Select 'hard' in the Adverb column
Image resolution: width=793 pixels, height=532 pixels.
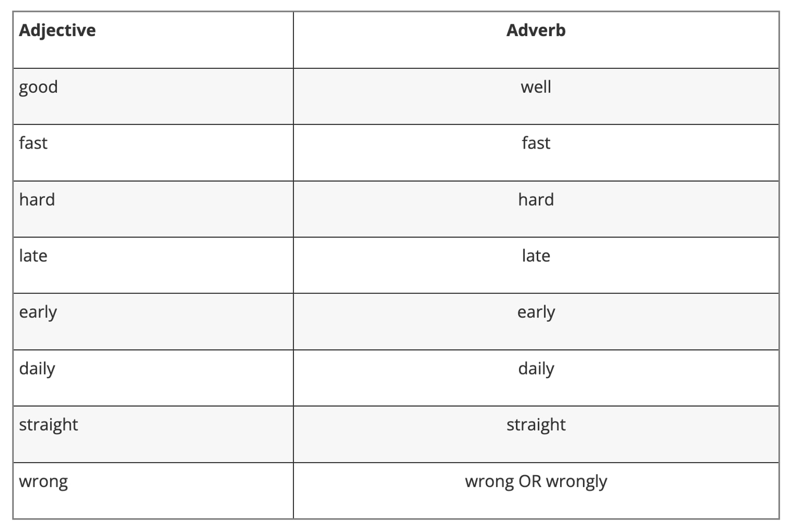(536, 200)
